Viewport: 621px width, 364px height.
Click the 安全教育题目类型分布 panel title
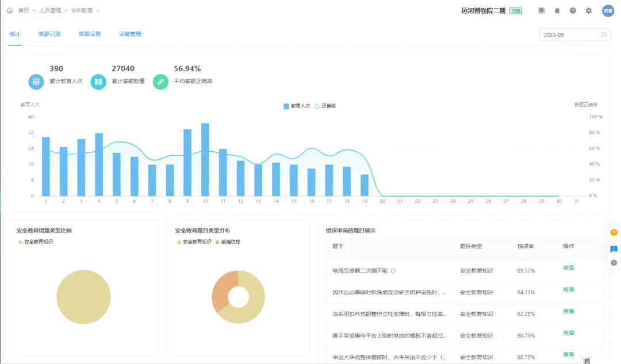tap(202, 231)
